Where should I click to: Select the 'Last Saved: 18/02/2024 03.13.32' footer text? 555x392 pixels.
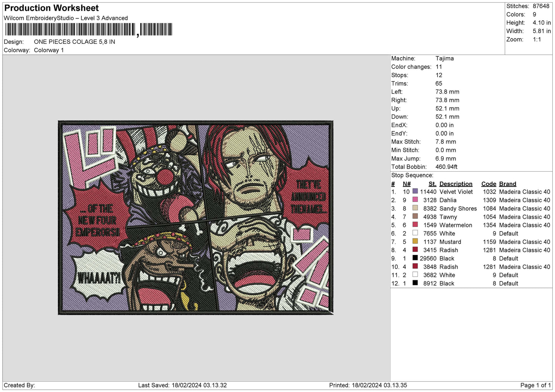(182, 385)
